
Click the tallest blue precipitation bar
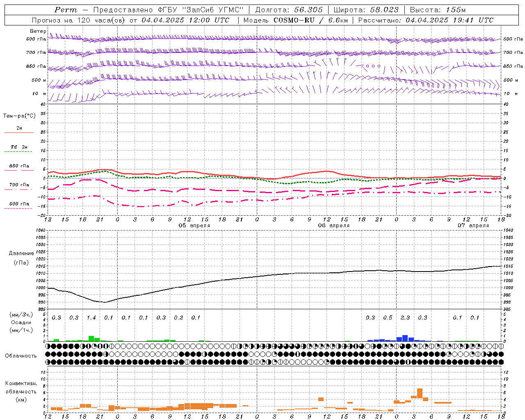click(x=405, y=338)
